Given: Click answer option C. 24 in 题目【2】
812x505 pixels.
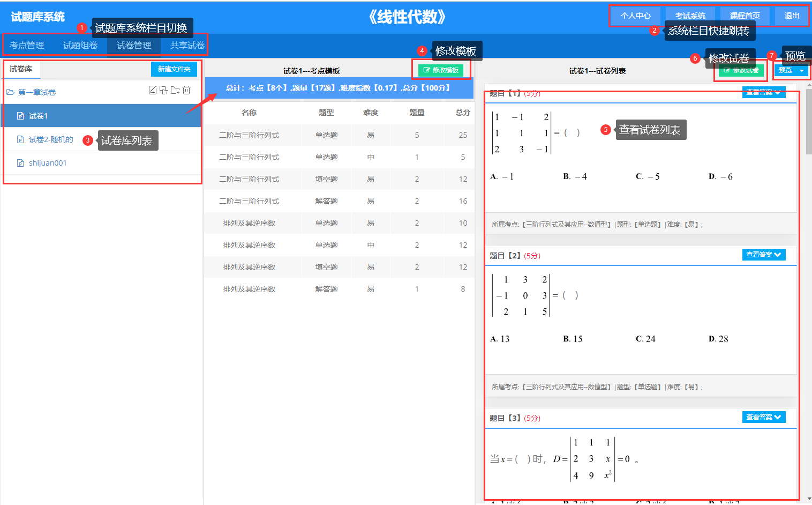Looking at the screenshot, I should 645,339.
